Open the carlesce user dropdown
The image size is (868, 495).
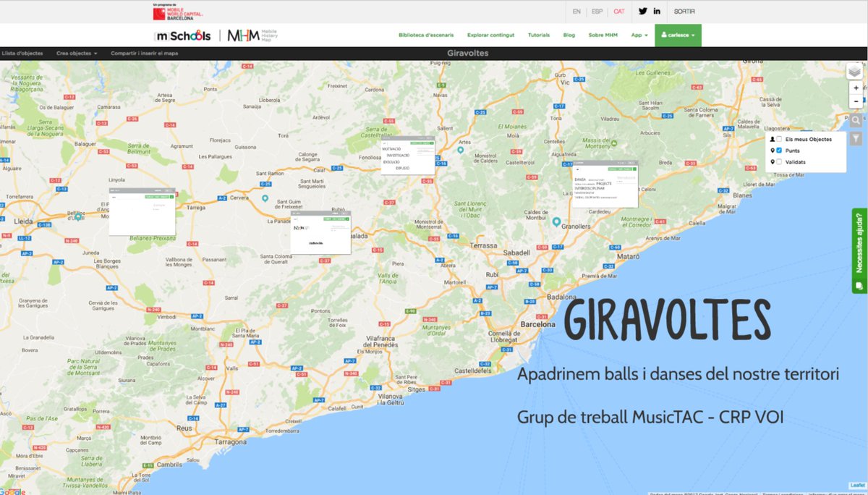(x=678, y=35)
